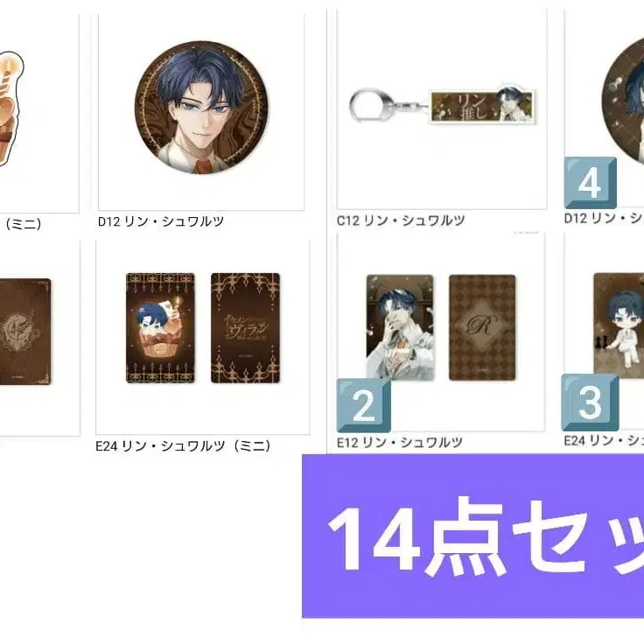Screen dimensions: 644x644
Task: Open the cupcake chibi card image
Action: pos(161,328)
